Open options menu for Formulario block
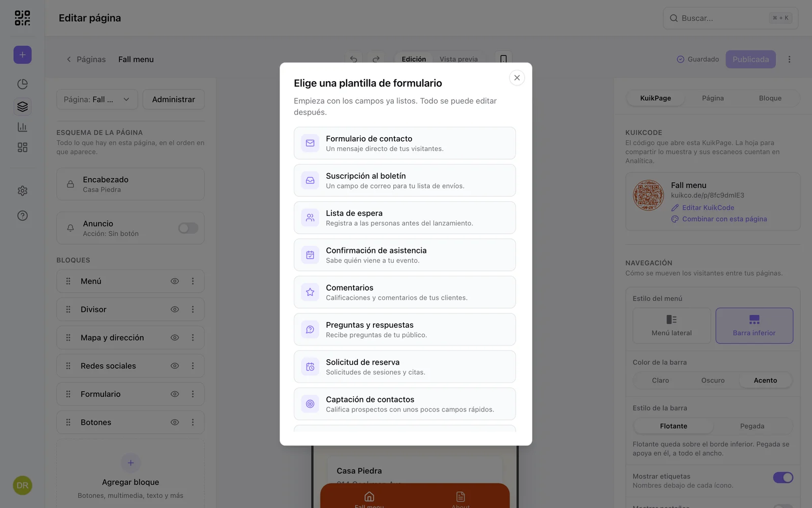Image resolution: width=812 pixels, height=508 pixels. 193,394
